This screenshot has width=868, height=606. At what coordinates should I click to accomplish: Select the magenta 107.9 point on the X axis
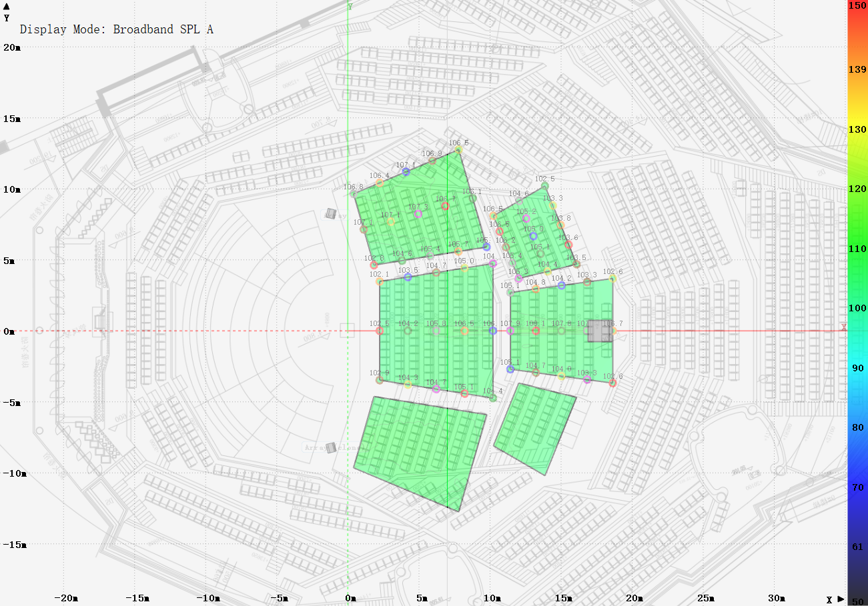[x=510, y=331]
